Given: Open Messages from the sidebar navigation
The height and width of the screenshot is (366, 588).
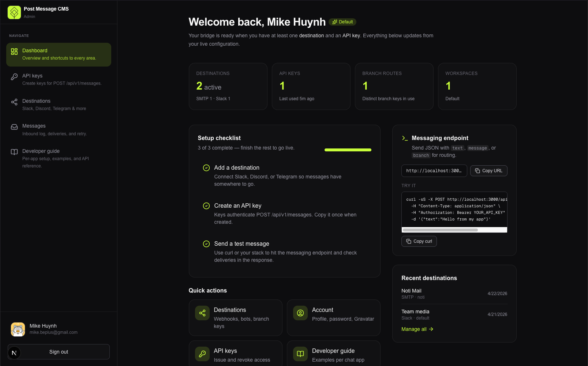Looking at the screenshot, I should [x=59, y=129].
